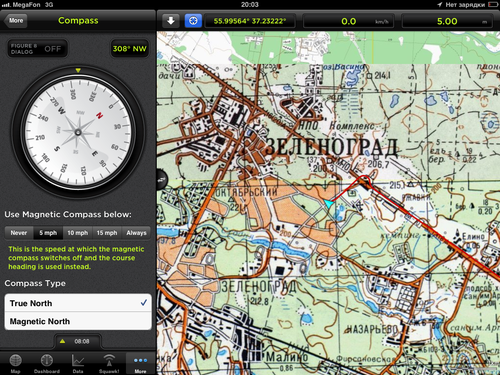
Task: Expand the 08:08 pull-up drawer
Action: [x=78, y=341]
